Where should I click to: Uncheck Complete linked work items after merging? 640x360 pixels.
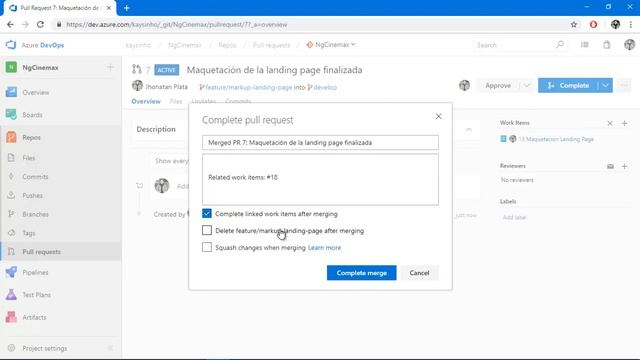[207, 213]
